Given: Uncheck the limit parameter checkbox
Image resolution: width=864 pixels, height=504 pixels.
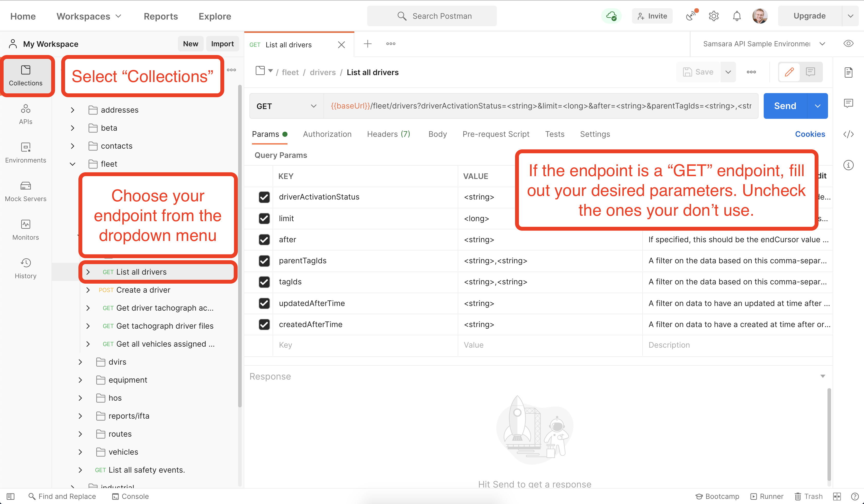Looking at the screenshot, I should 264,218.
